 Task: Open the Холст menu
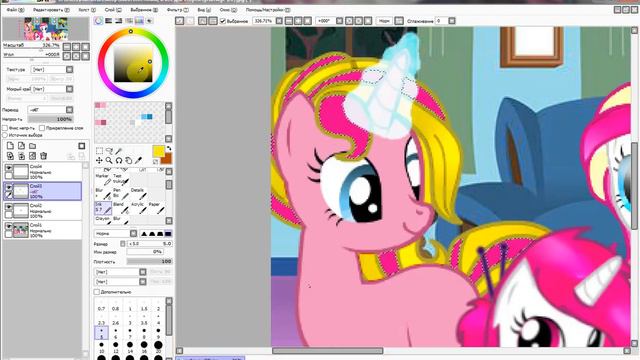coord(87,10)
